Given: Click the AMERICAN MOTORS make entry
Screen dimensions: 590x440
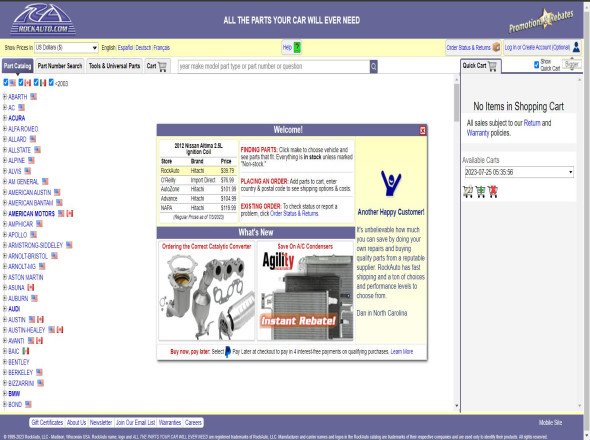Looking at the screenshot, I should [32, 213].
